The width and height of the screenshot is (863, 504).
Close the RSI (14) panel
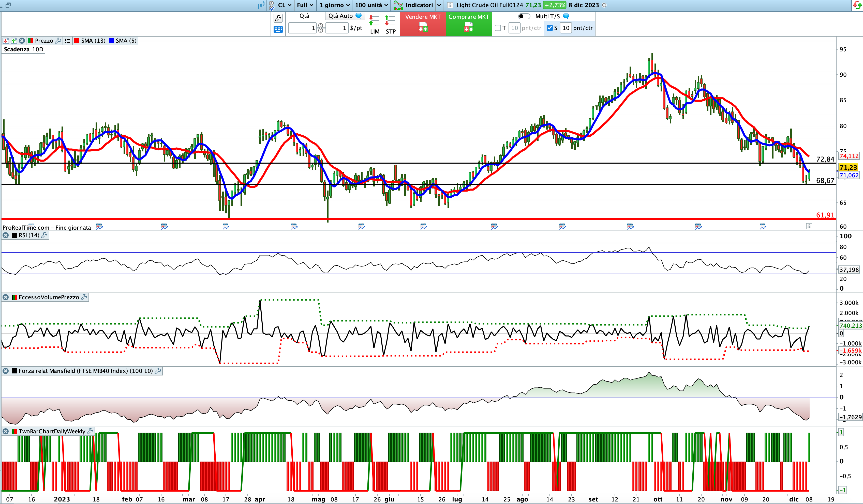[x=6, y=235]
